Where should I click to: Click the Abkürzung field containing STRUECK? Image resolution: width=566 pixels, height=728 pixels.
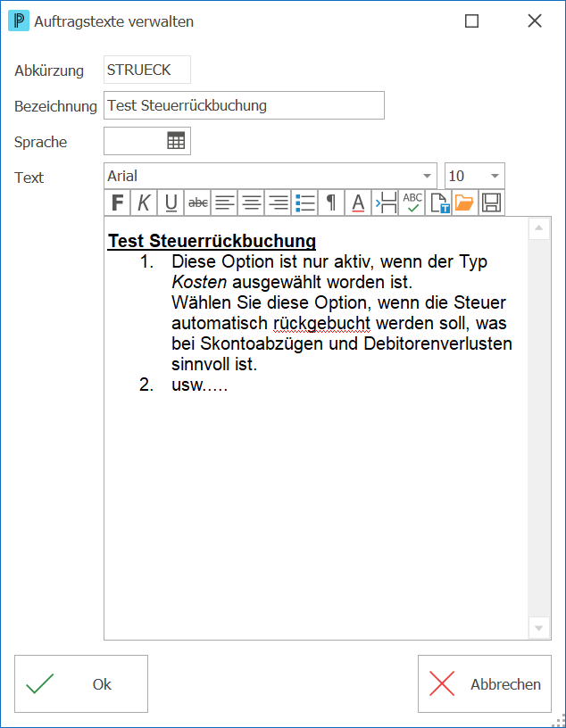146,70
